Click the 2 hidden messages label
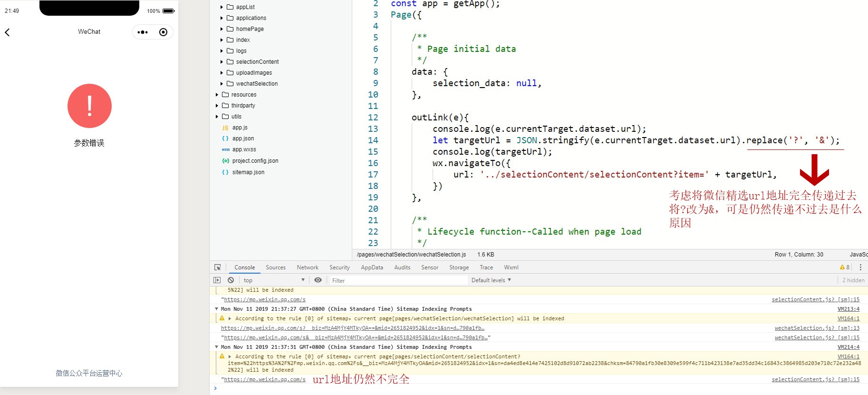 (x=853, y=280)
